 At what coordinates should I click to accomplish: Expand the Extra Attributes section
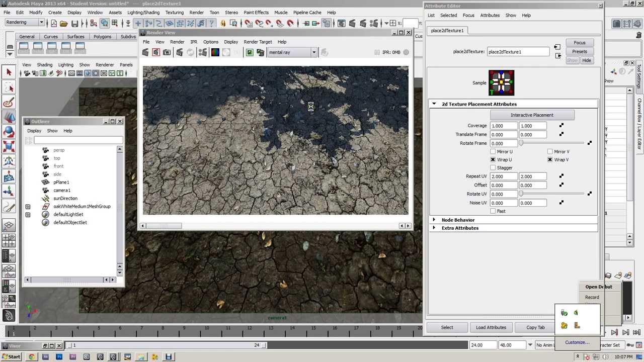coord(434,228)
